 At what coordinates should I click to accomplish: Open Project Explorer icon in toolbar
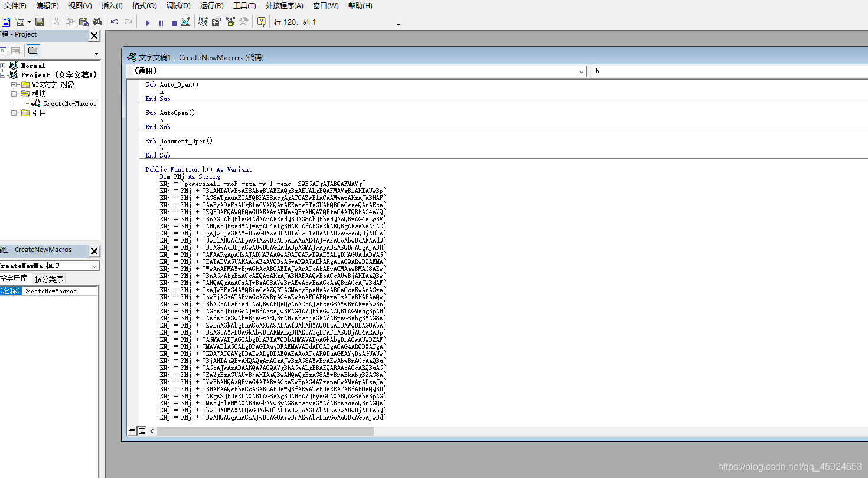[203, 22]
